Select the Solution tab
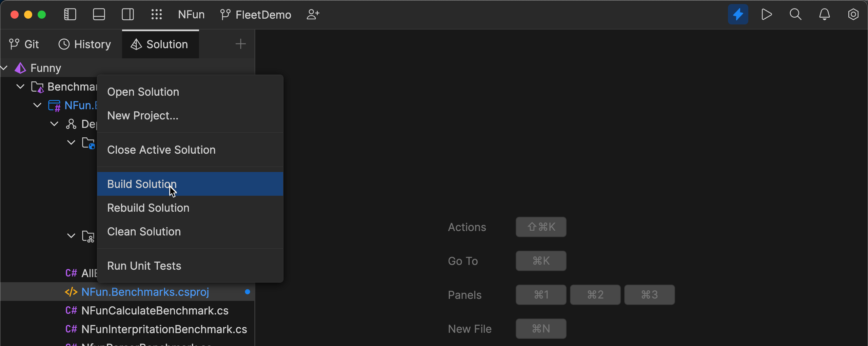Image resolution: width=868 pixels, height=346 pixels. (x=160, y=44)
